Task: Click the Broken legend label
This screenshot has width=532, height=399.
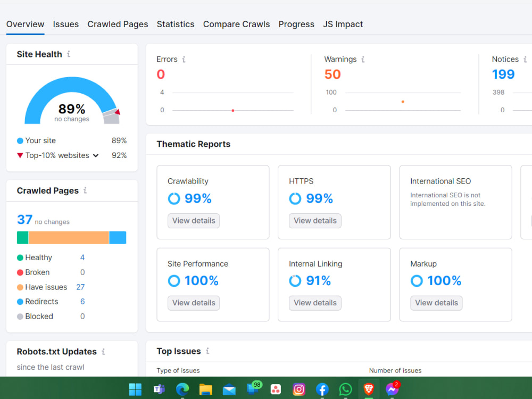Action: [37, 272]
